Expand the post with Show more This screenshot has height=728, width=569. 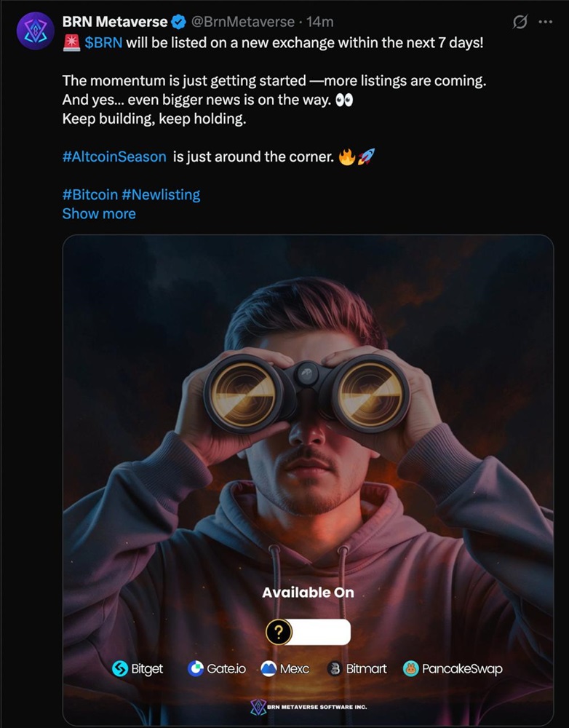click(99, 213)
